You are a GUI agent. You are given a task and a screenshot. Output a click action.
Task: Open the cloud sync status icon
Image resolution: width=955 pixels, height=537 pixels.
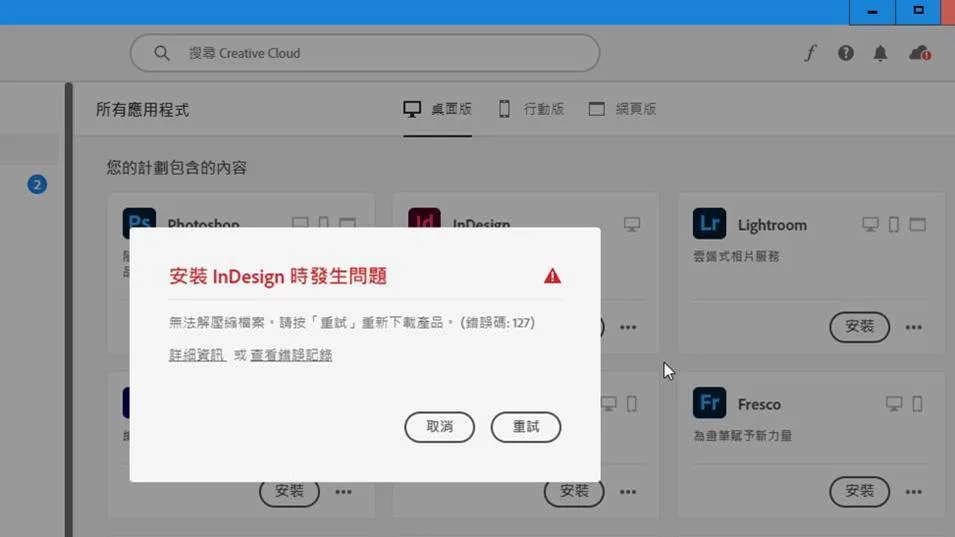(920, 54)
